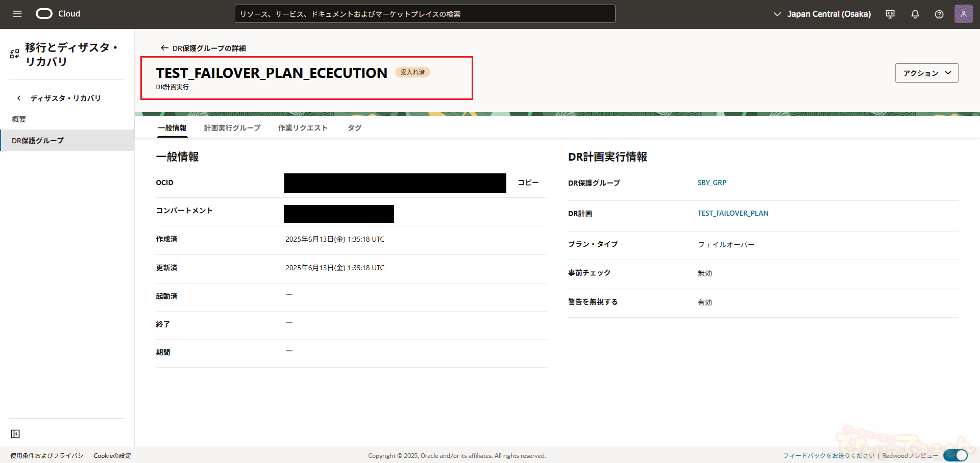The width and height of the screenshot is (980, 463).
Task: Switch to the 計画実行グループ tab
Action: pyautogui.click(x=232, y=128)
